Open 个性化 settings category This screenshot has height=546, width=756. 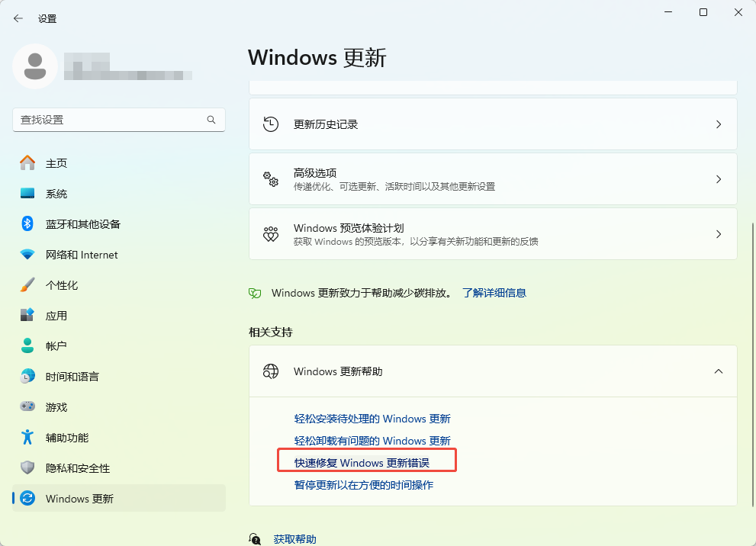[118, 284]
